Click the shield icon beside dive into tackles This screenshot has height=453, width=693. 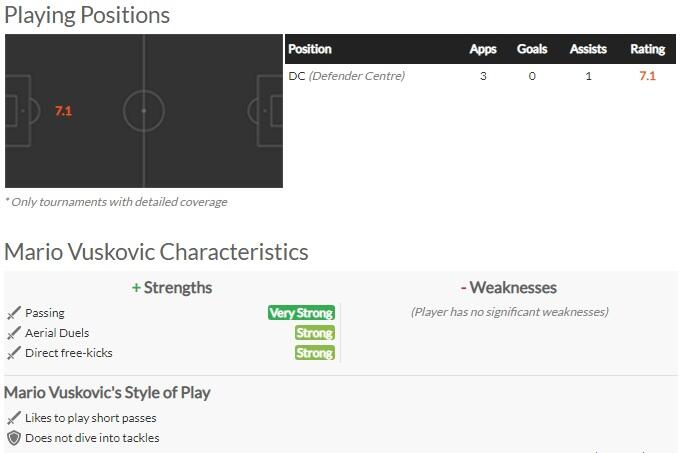(14, 438)
